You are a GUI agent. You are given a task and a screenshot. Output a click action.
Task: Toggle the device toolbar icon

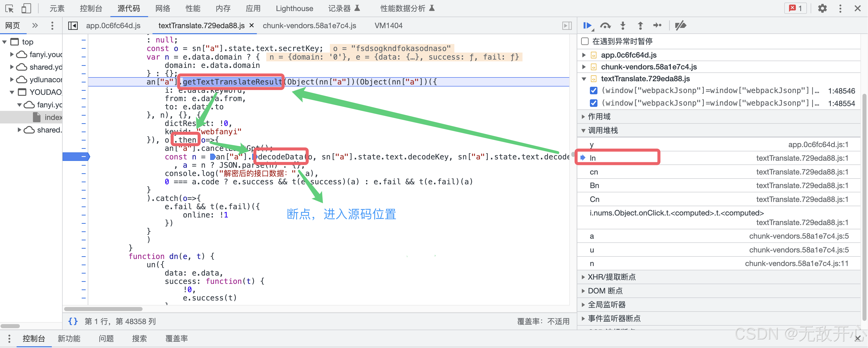click(26, 8)
